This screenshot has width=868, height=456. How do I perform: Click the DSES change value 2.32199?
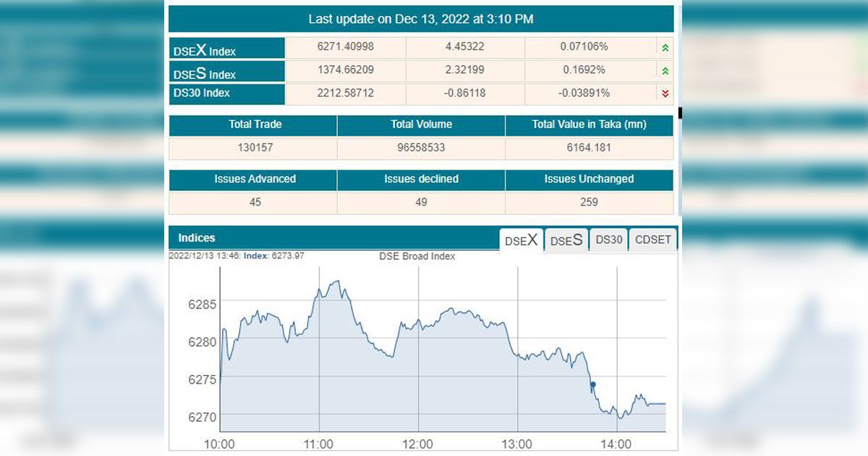(464, 70)
